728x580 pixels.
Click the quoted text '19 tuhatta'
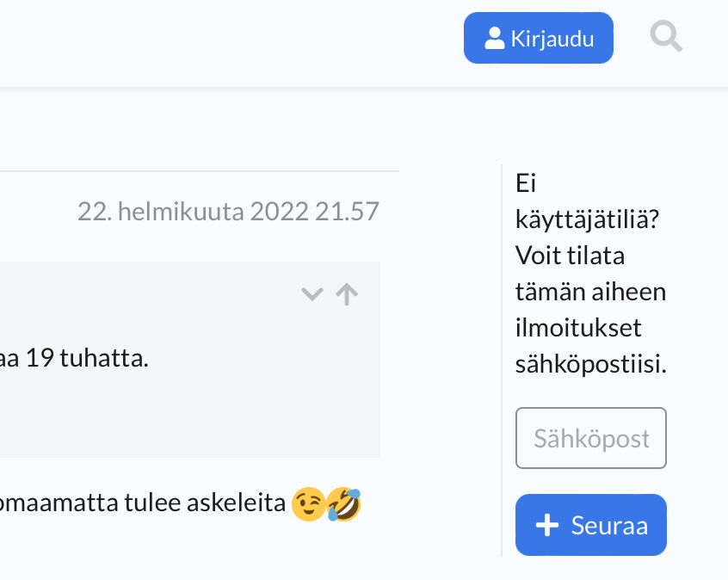coord(86,358)
